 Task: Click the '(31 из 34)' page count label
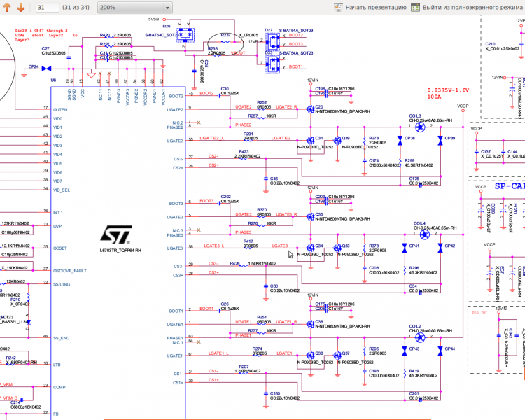click(76, 8)
